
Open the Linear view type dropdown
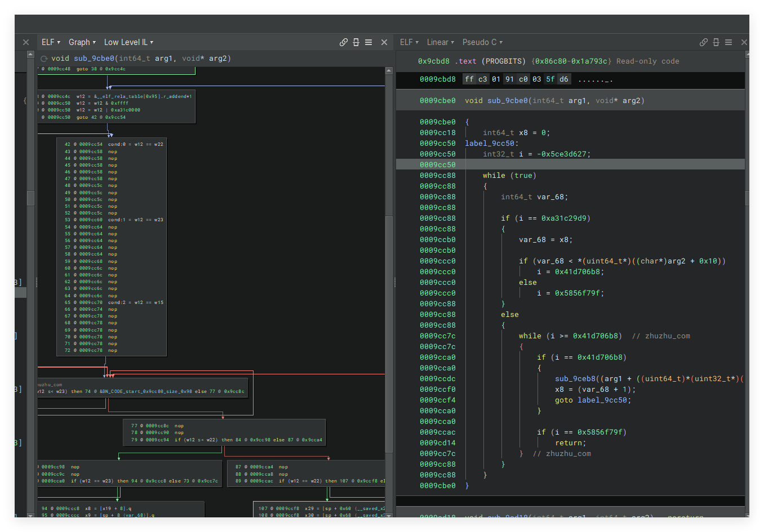point(441,42)
